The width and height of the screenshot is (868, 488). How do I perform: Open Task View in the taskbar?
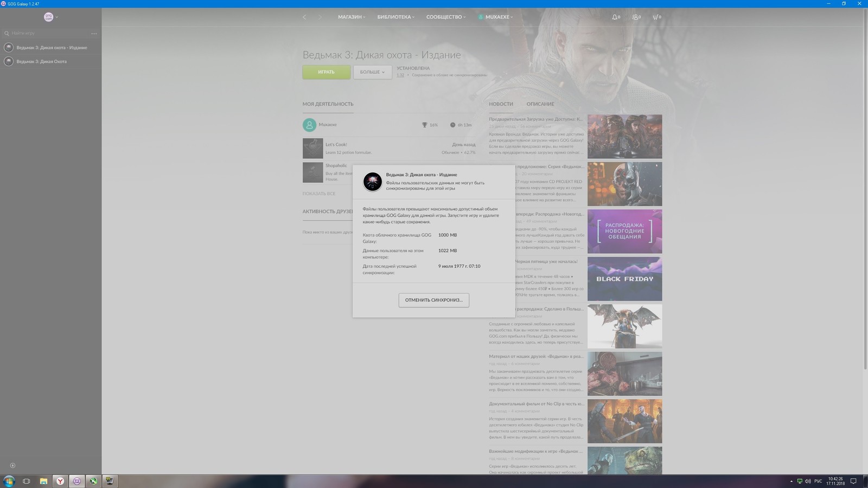[x=26, y=481]
